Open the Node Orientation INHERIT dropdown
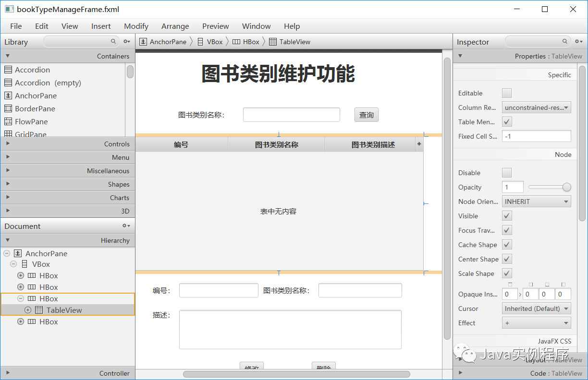The height and width of the screenshot is (380, 588). (536, 201)
